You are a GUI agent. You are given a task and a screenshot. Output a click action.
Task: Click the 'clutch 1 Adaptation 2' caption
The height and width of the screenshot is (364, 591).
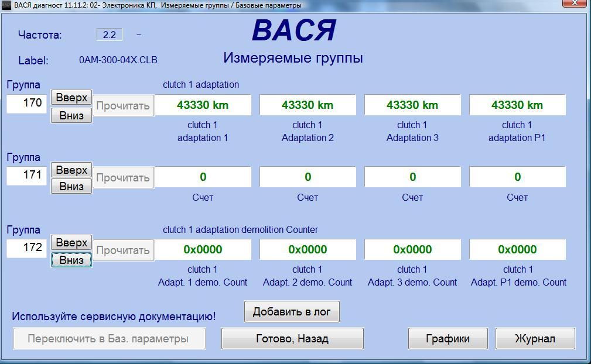308,131
